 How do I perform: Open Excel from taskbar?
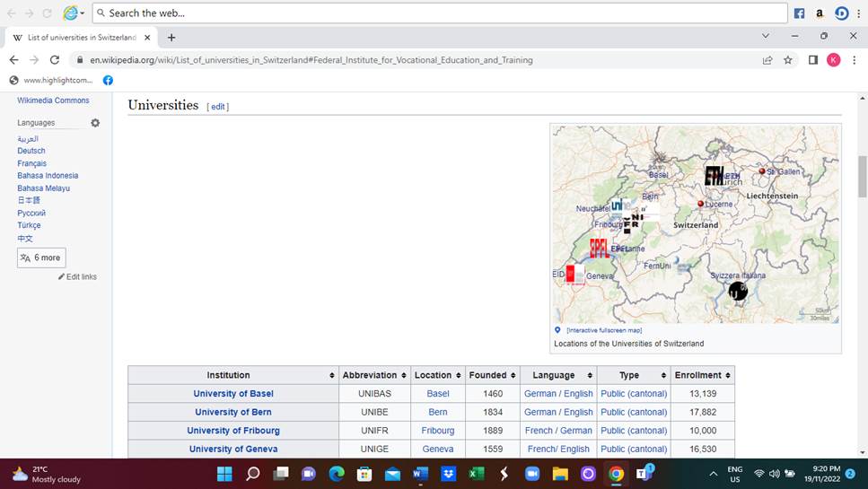pos(476,474)
